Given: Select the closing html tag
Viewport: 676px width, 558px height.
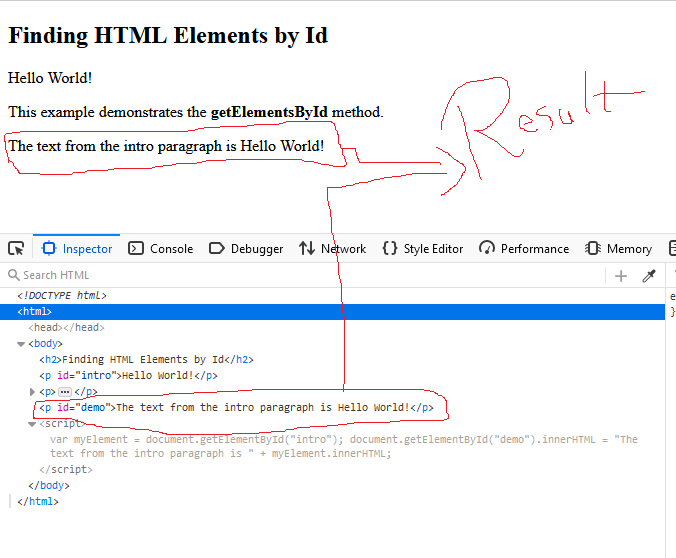Looking at the screenshot, I should (38, 501).
